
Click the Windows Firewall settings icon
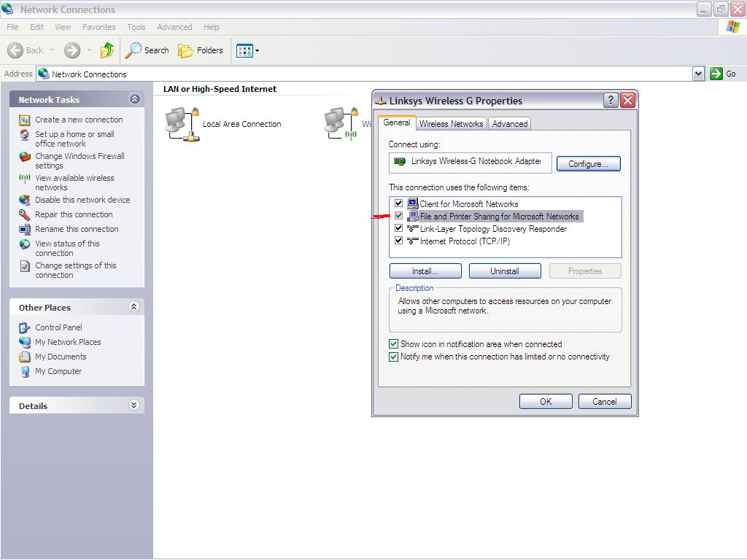tap(25, 157)
